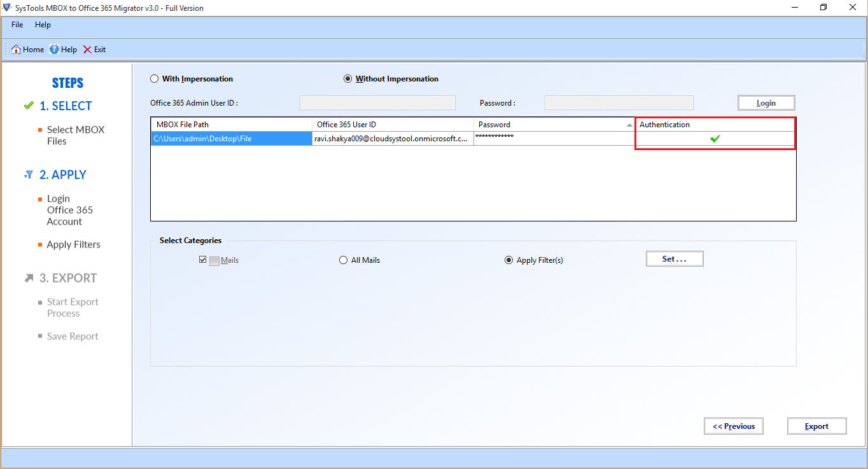Select Without Impersonation radio button

coord(347,79)
